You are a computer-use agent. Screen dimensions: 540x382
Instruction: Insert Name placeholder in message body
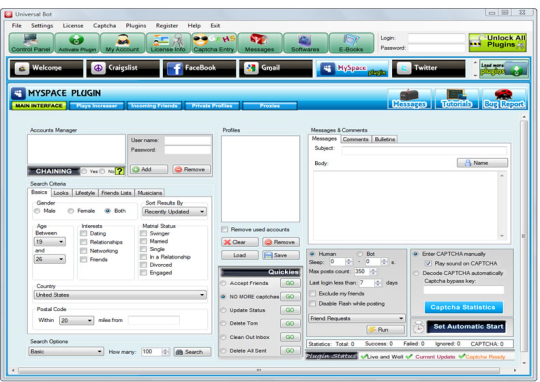(482, 163)
